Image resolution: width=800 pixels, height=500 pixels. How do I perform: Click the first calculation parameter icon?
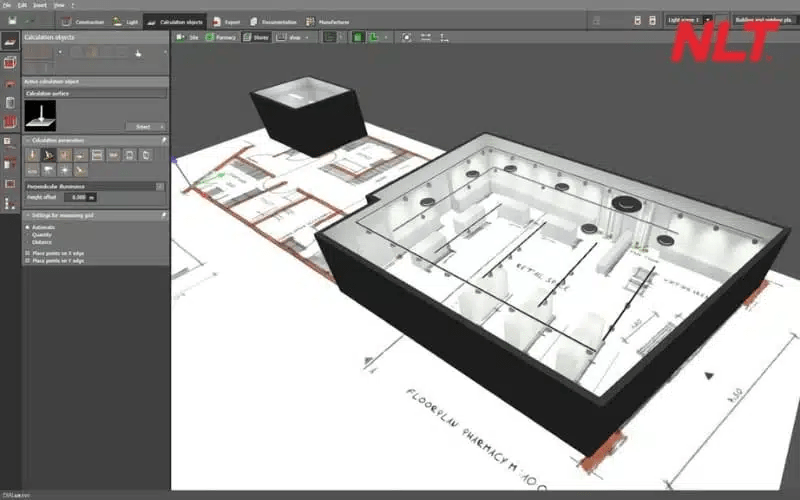[x=32, y=155]
